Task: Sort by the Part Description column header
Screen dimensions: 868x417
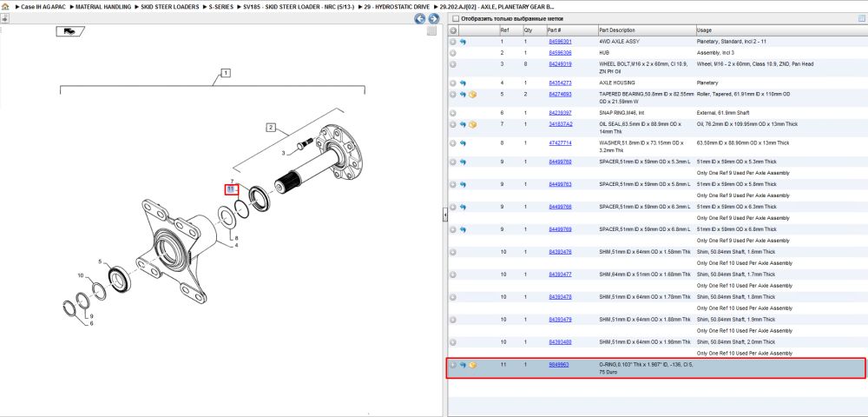Action: click(646, 30)
